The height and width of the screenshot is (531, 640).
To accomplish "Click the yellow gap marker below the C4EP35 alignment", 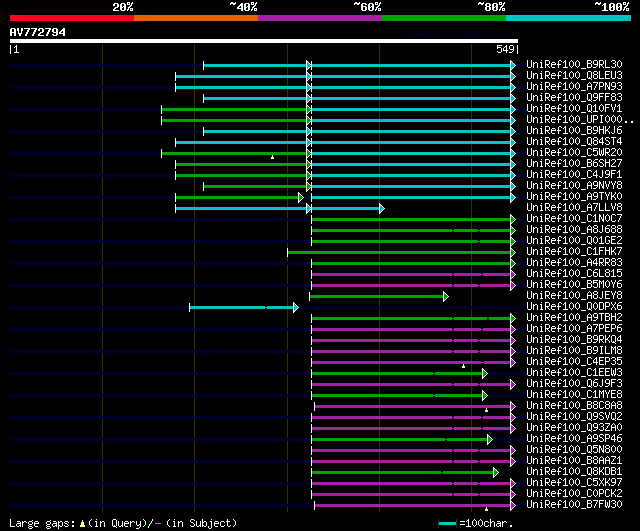I will [x=463, y=366].
